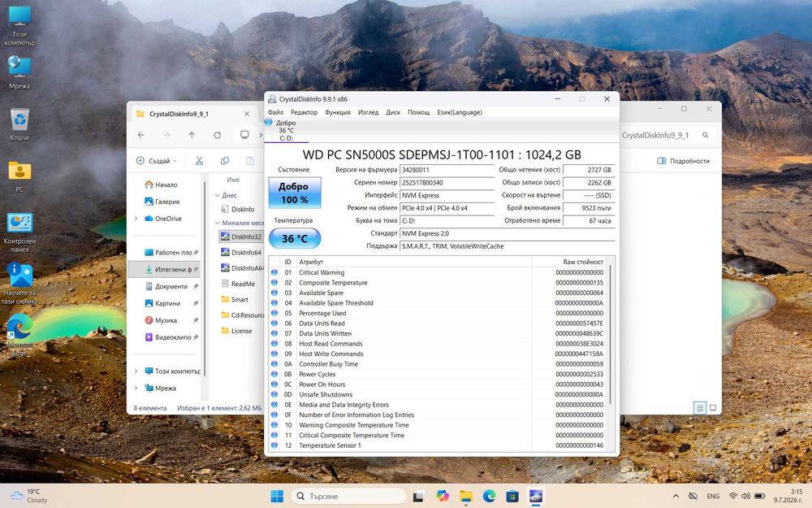
Task: Click the Търсене taskbar search field
Action: [348, 496]
